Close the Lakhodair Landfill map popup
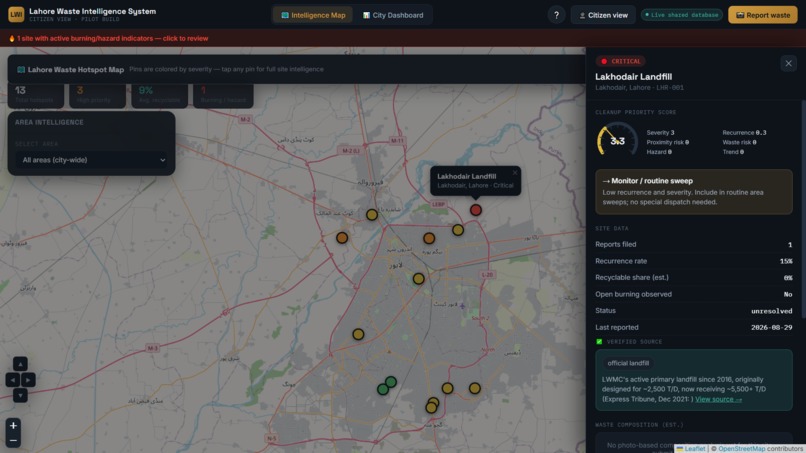This screenshot has width=806, height=453. (515, 173)
